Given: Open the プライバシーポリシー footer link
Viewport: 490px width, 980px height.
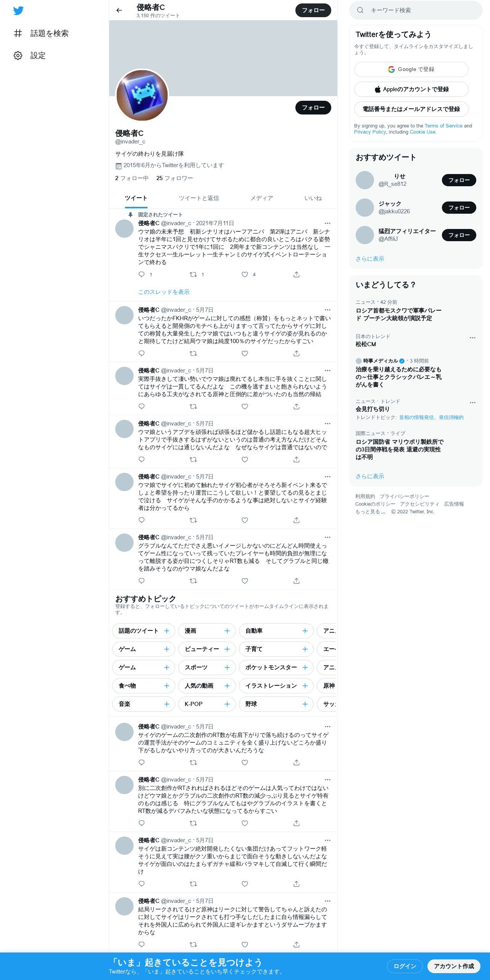Looking at the screenshot, I should [404, 496].
